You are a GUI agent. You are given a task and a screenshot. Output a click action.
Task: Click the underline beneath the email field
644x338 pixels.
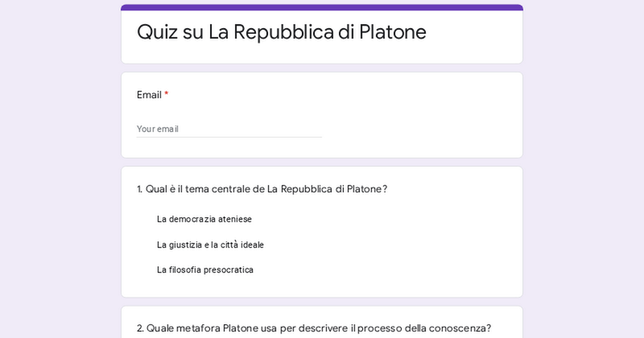[x=229, y=138]
